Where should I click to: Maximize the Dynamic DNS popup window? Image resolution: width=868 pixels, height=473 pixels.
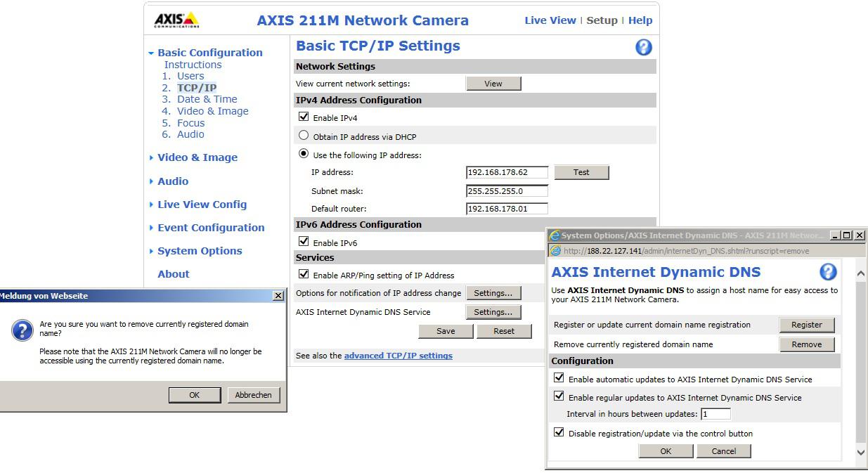click(847, 235)
